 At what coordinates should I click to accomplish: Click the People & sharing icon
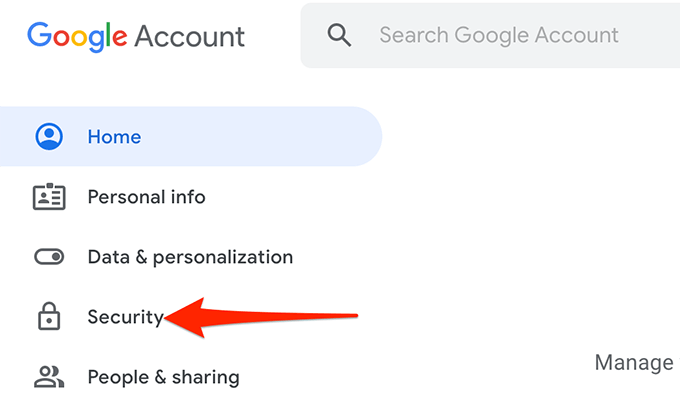[48, 377]
